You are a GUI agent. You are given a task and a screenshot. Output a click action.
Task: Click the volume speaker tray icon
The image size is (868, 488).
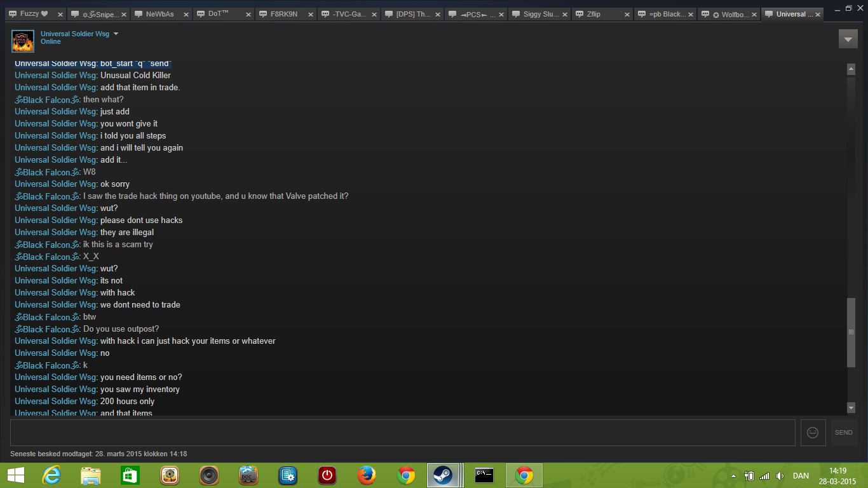click(x=780, y=476)
